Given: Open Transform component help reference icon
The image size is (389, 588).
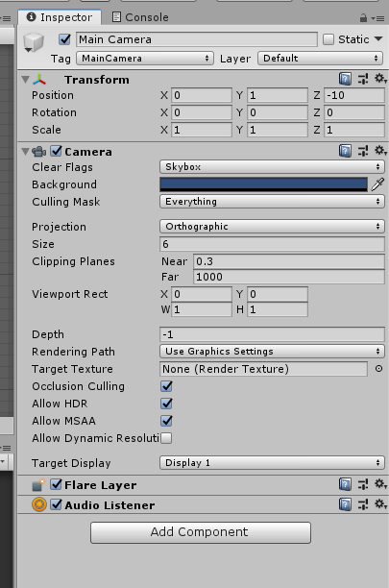Looking at the screenshot, I should pyautogui.click(x=345, y=79).
